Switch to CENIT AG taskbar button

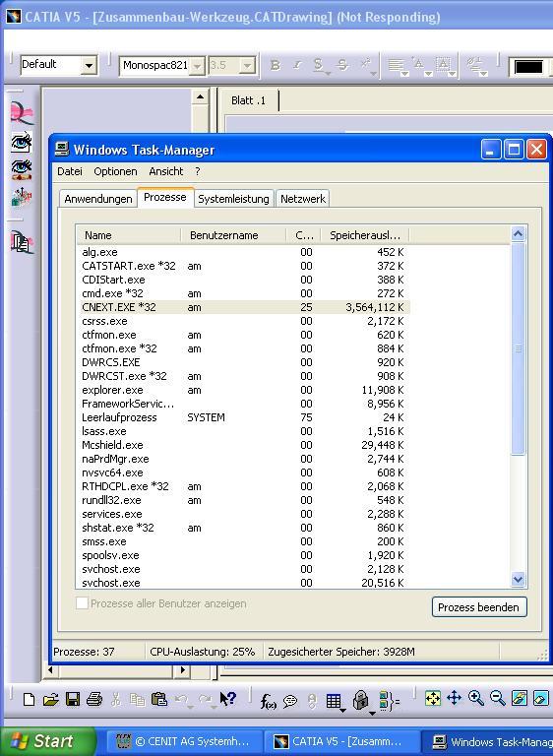tap(184, 741)
